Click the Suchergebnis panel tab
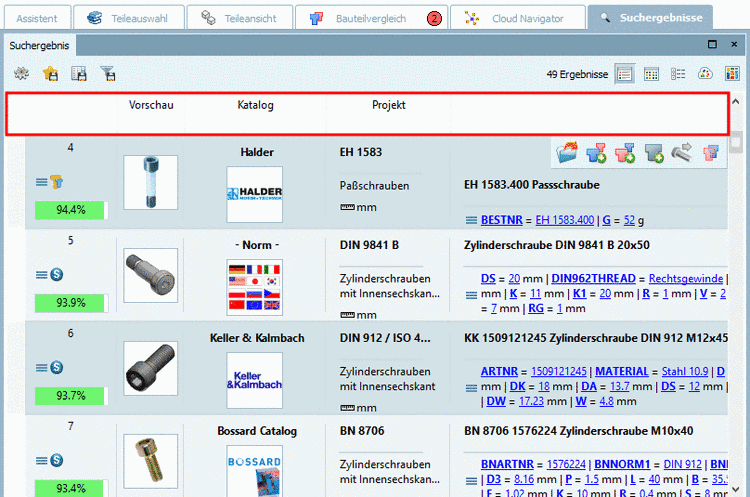The image size is (750, 497). coord(39,45)
